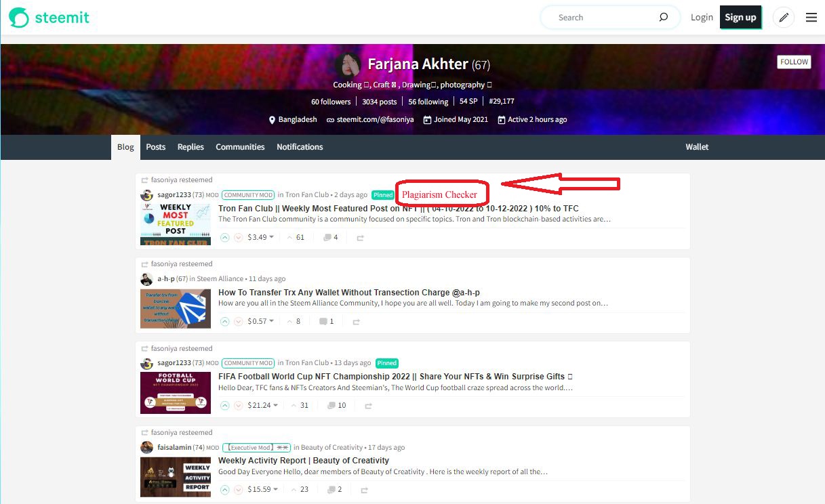
Task: Open 'FIFA Football World Cup NFT Championship' title
Action: tap(396, 377)
